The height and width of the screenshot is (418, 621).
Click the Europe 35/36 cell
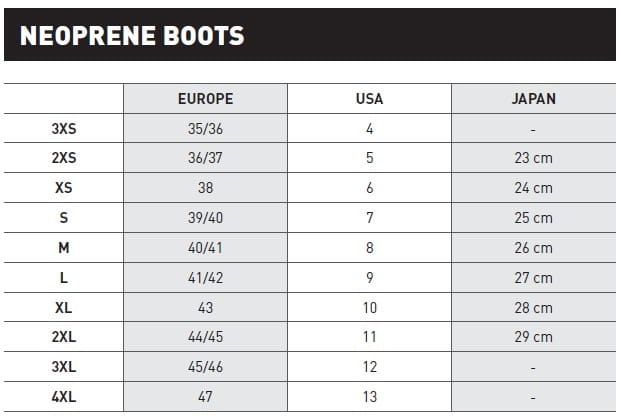click(205, 129)
